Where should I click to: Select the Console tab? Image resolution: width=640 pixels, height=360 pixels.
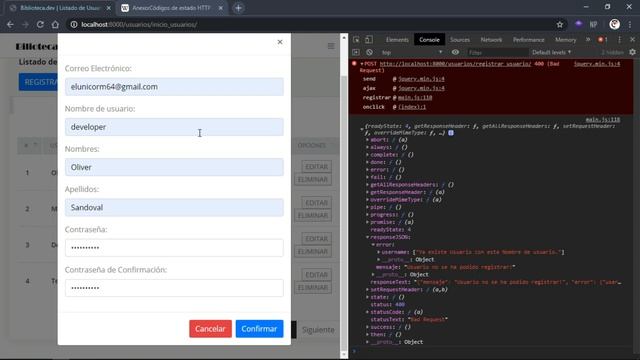coord(429,40)
